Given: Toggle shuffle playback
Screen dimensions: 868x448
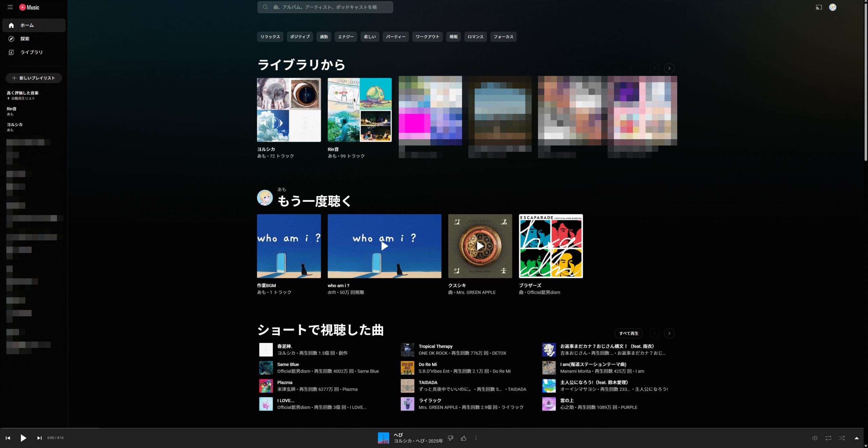Looking at the screenshot, I should 842,438.
